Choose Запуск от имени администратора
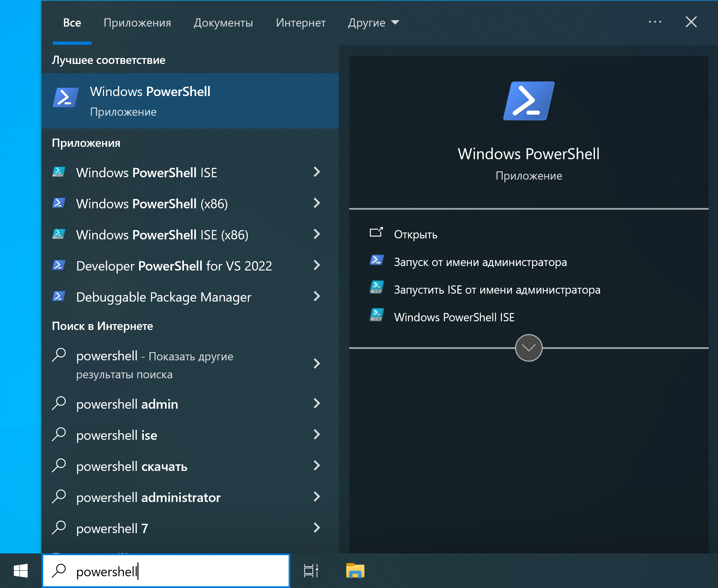This screenshot has height=588, width=718. click(480, 262)
